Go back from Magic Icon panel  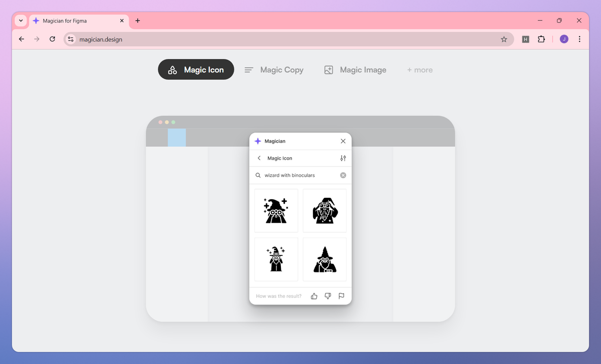click(259, 158)
